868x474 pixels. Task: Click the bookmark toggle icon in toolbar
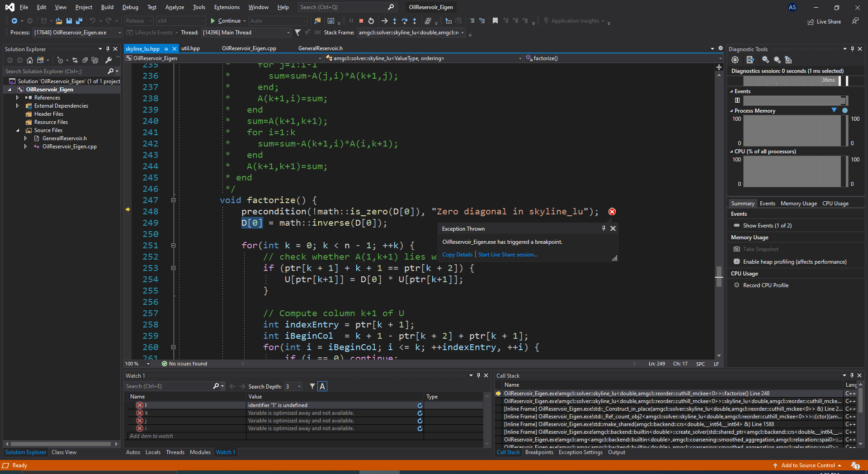coord(495,21)
